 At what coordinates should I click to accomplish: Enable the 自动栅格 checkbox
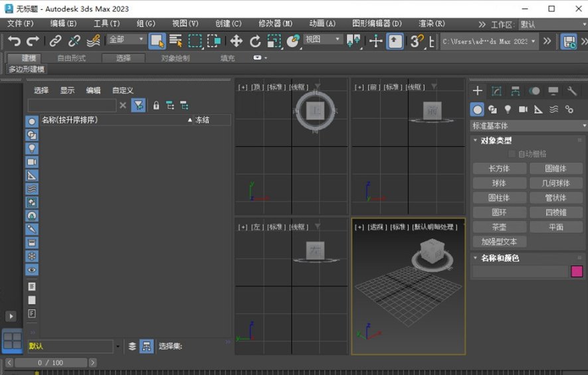512,154
